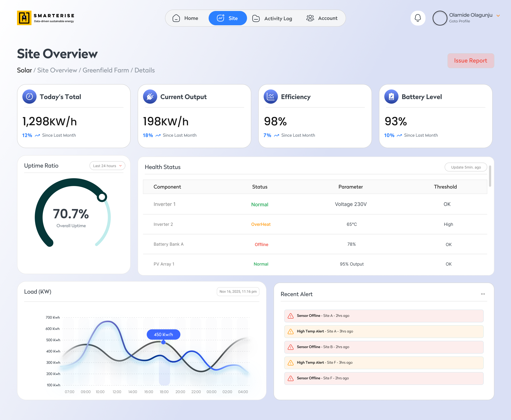The image size is (511, 420).
Task: Click the blue data point at 18:00
Action: click(x=163, y=342)
